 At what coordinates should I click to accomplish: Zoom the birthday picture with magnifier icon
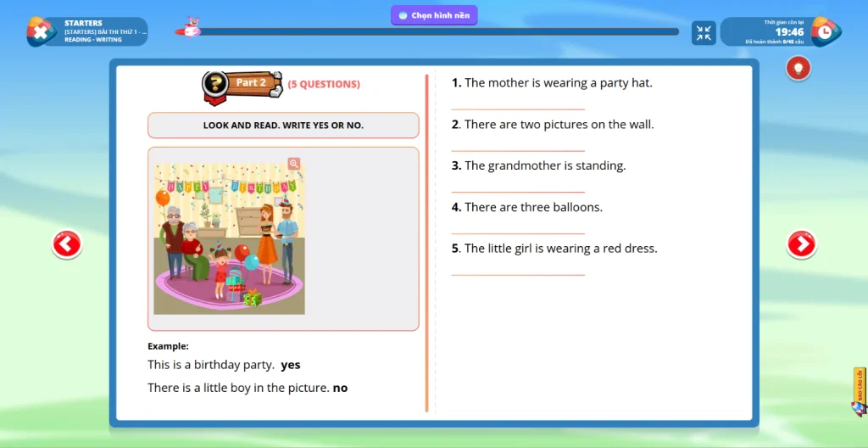[x=294, y=164]
